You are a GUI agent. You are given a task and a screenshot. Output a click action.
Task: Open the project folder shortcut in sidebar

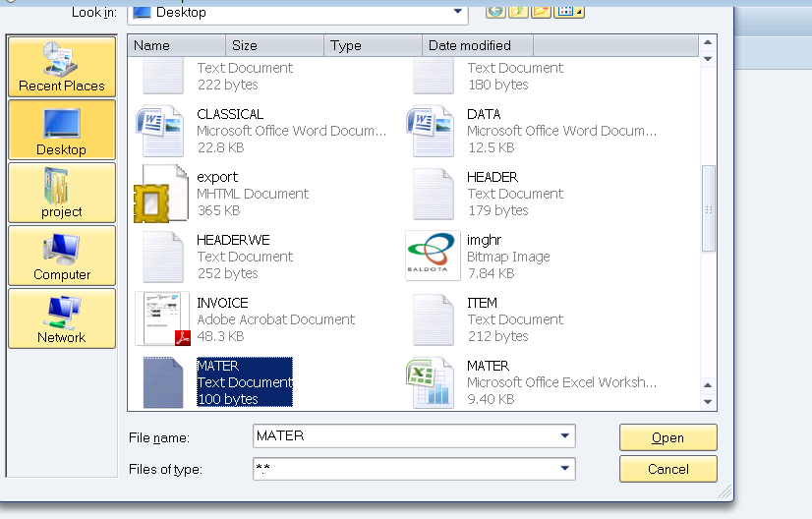[x=62, y=193]
